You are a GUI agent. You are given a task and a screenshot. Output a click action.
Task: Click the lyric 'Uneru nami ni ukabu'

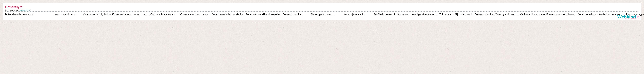tap(65, 15)
